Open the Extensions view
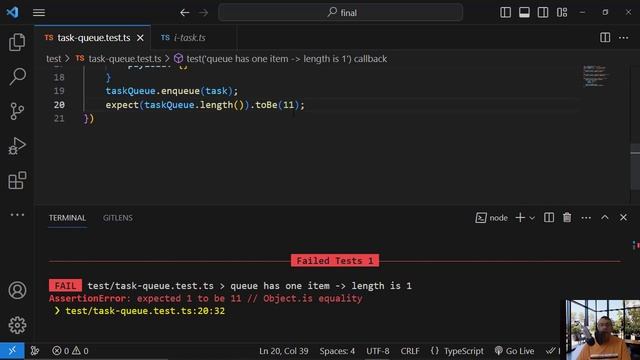Image resolution: width=640 pixels, height=360 pixels. [x=17, y=180]
